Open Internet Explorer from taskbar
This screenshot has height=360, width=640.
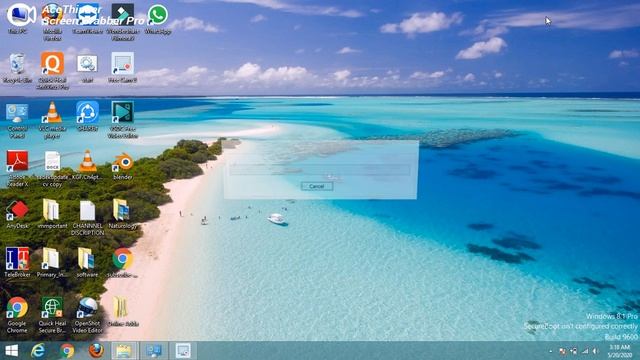(x=38, y=351)
